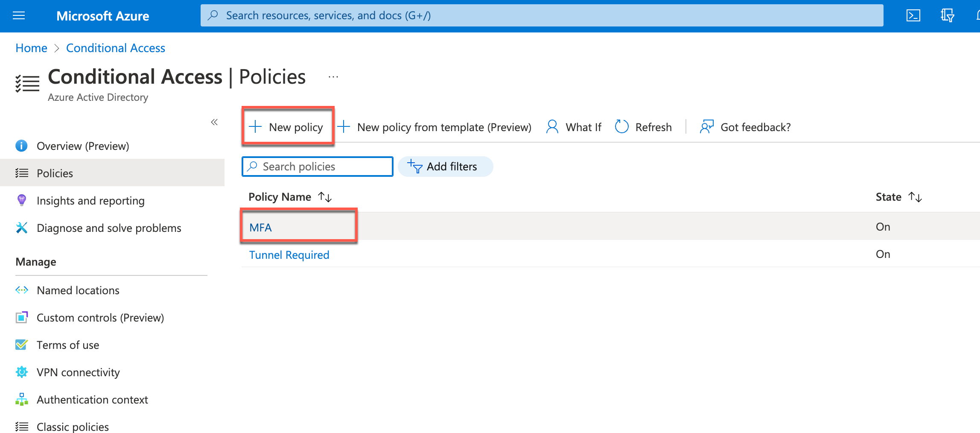Open the ellipsis menu next to Policies title

click(332, 76)
